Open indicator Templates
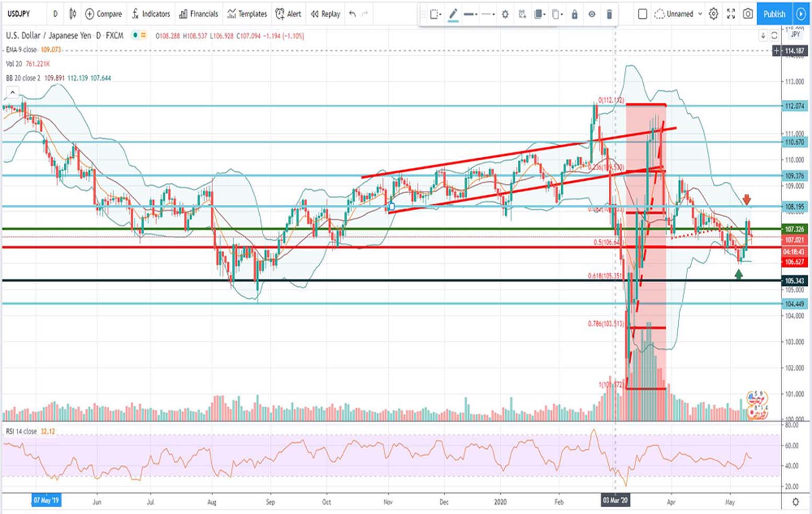This screenshot has height=514, width=812. [x=247, y=14]
